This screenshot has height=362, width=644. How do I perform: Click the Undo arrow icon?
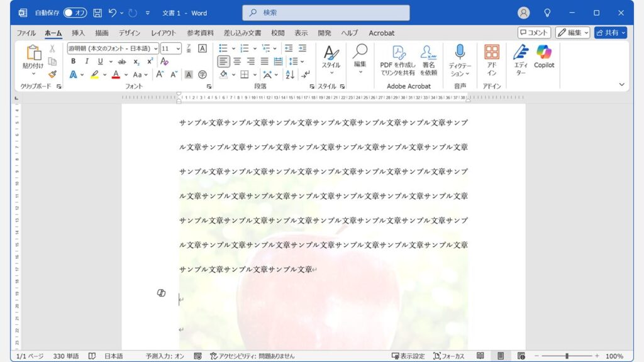click(112, 13)
